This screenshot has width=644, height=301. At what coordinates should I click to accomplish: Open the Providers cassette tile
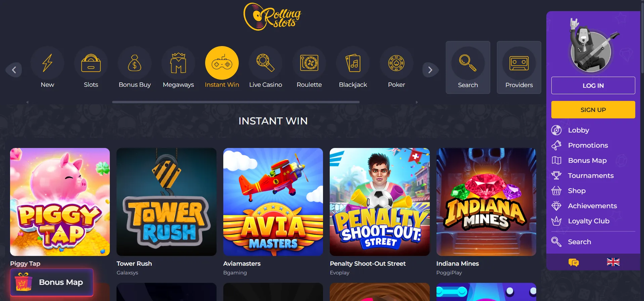pos(519,67)
